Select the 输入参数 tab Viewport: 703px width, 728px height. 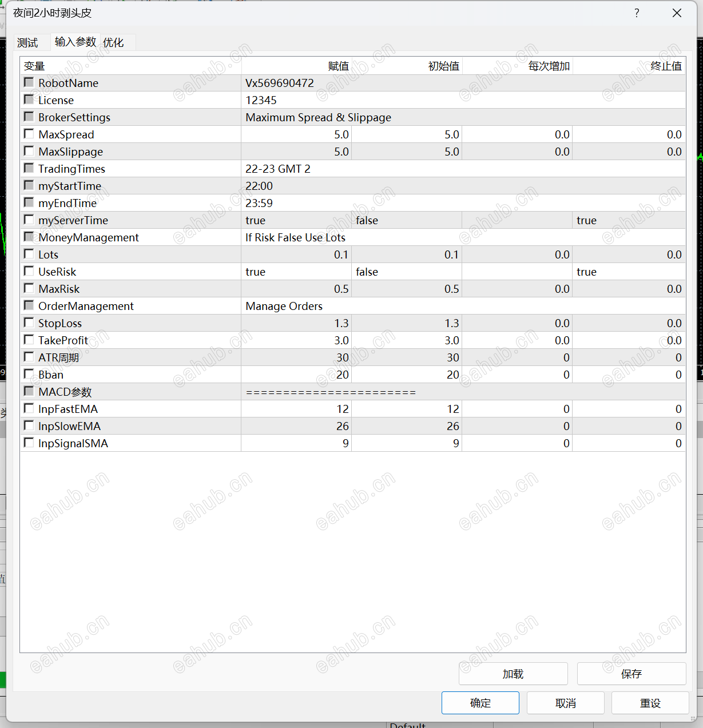(76, 42)
